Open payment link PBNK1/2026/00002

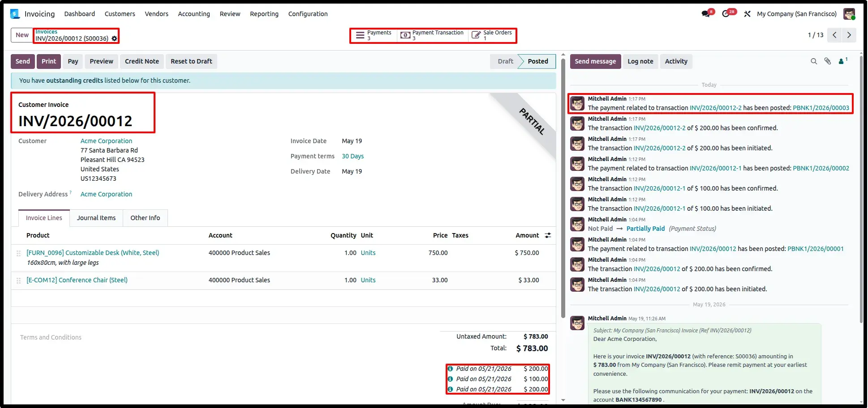click(x=821, y=168)
